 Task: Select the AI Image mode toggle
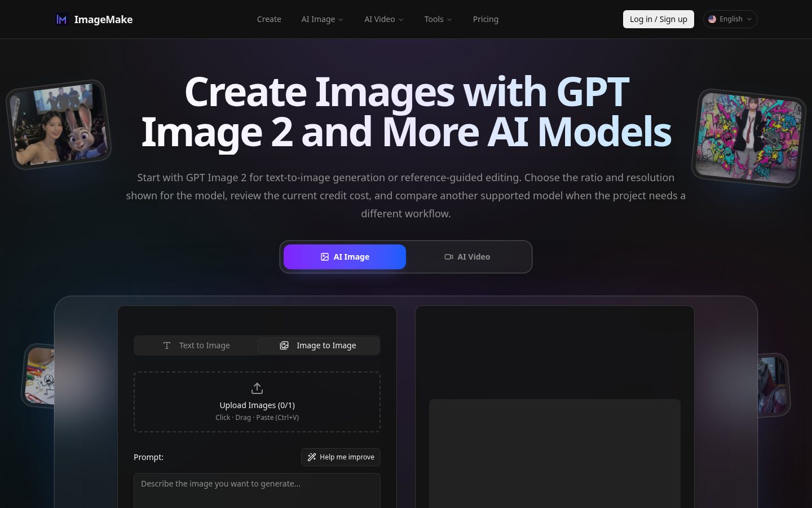pos(345,257)
